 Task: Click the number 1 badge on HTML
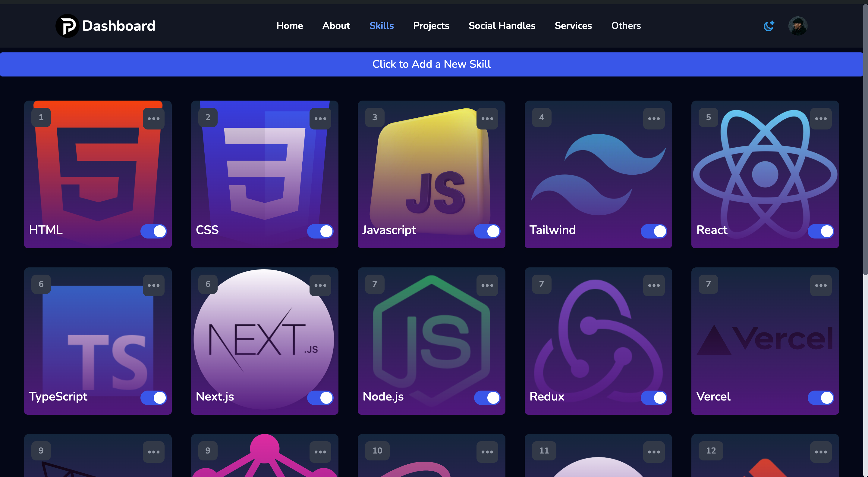coord(41,117)
